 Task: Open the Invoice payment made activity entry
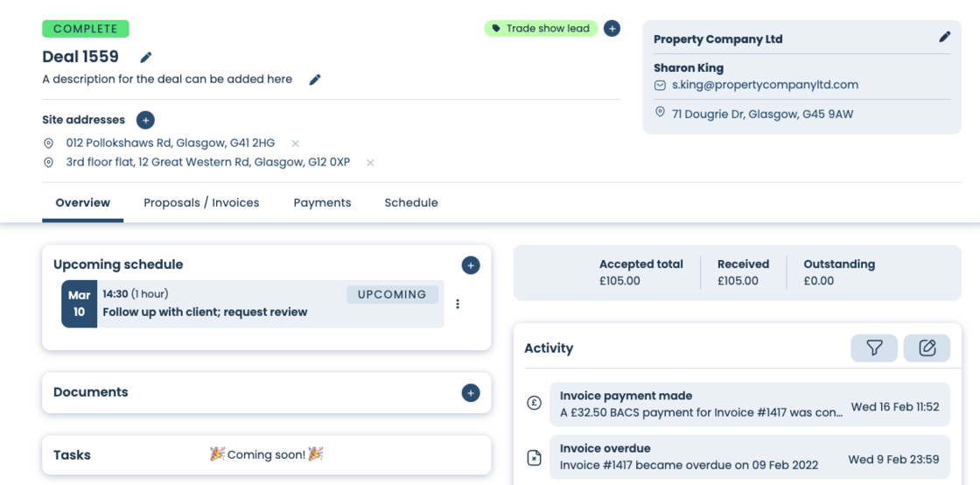coord(749,404)
